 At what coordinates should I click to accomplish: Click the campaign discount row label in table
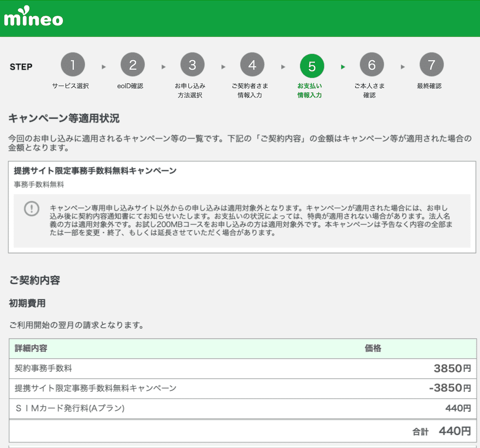coord(96,388)
